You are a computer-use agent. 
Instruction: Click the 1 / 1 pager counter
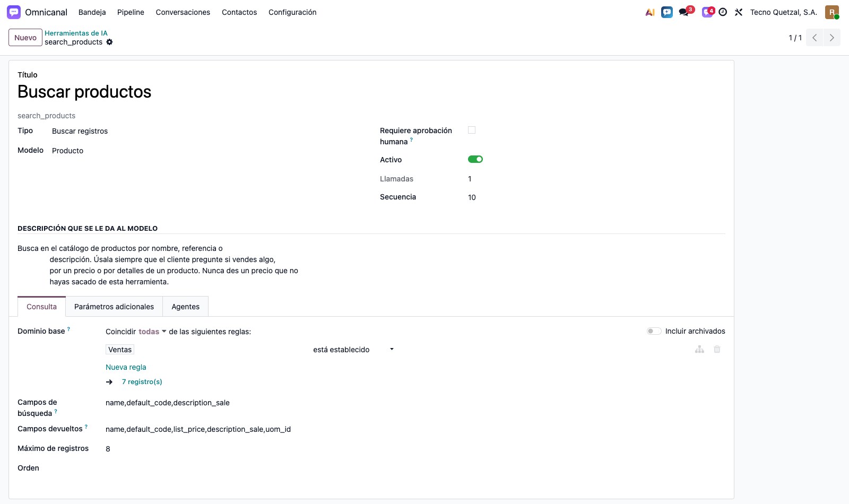(795, 38)
